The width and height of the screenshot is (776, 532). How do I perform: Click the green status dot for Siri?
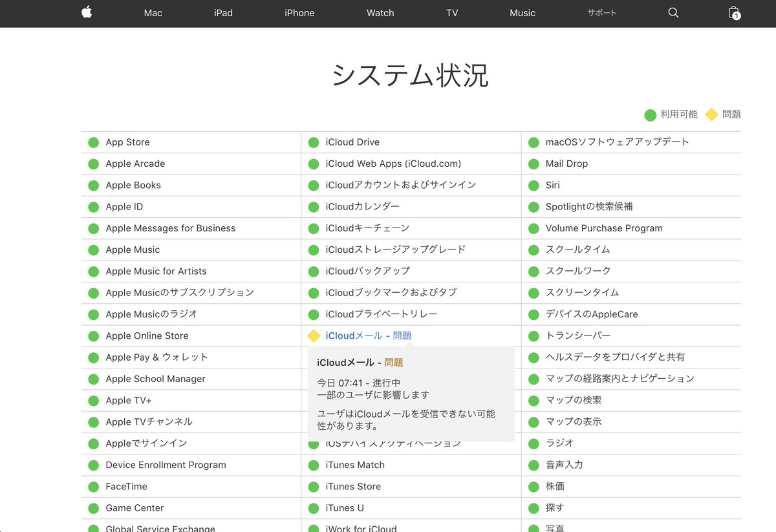533,185
